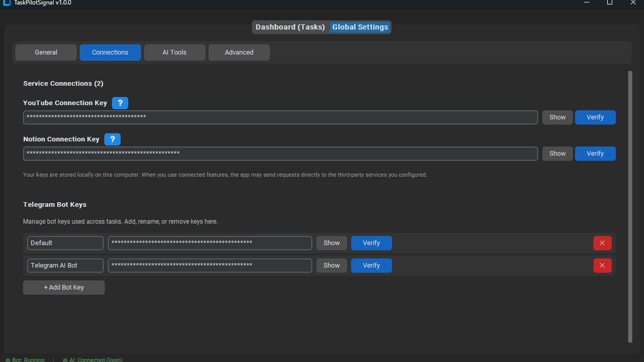This screenshot has height=362, width=644.
Task: Click the TaskPilotSignal app icon in title bar
Action: click(x=7, y=3)
